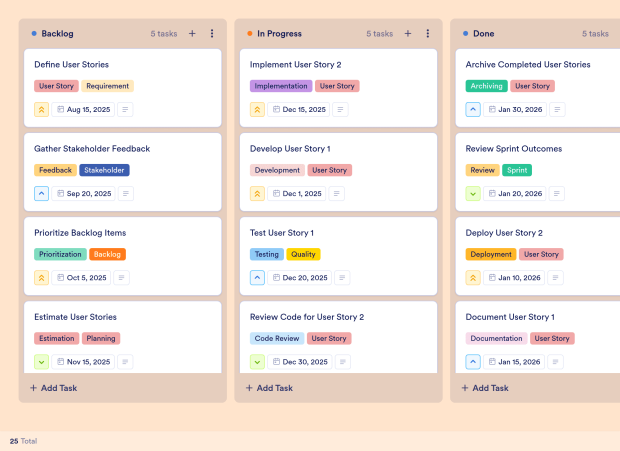The width and height of the screenshot is (620, 451).
Task: Click description icon on Estimate User Stories
Action: [125, 362]
